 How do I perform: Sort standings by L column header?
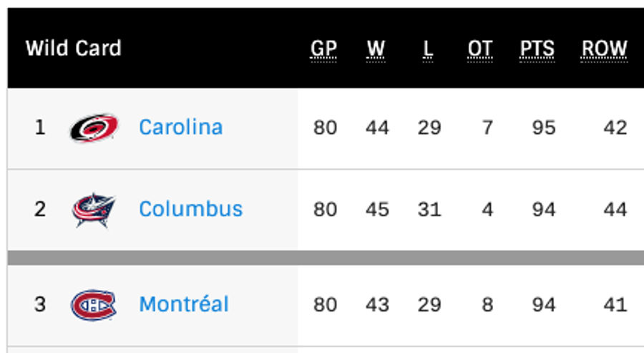pos(428,49)
